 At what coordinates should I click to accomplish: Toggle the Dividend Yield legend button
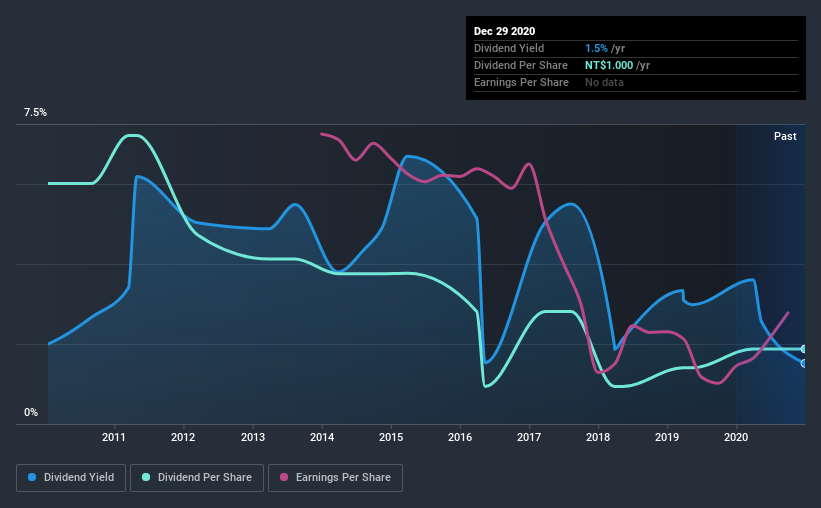pos(71,478)
